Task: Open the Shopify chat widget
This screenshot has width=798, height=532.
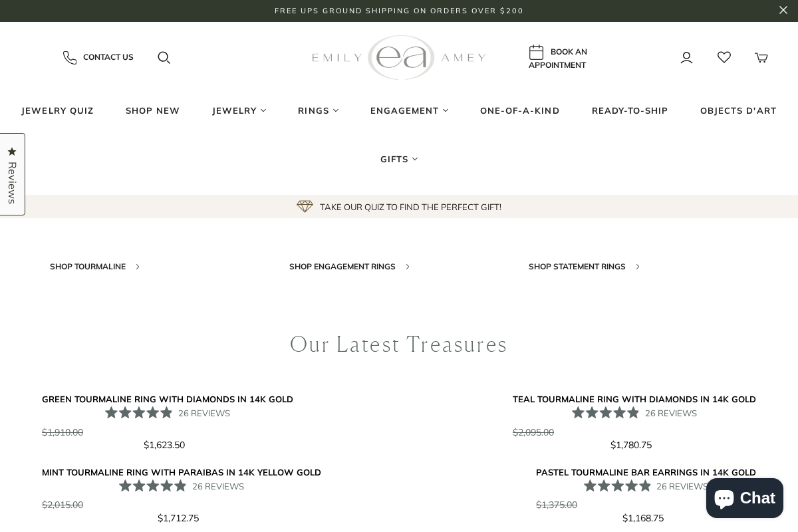Action: coord(744,498)
